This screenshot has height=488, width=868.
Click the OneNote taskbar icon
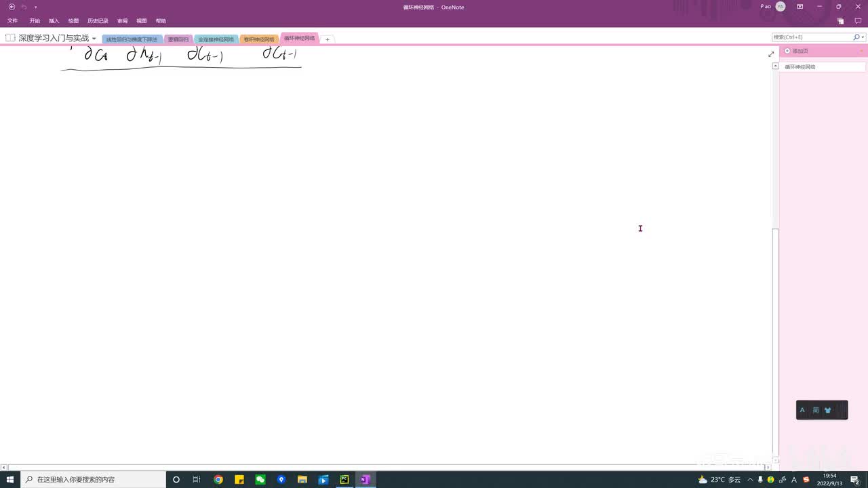[x=365, y=479]
